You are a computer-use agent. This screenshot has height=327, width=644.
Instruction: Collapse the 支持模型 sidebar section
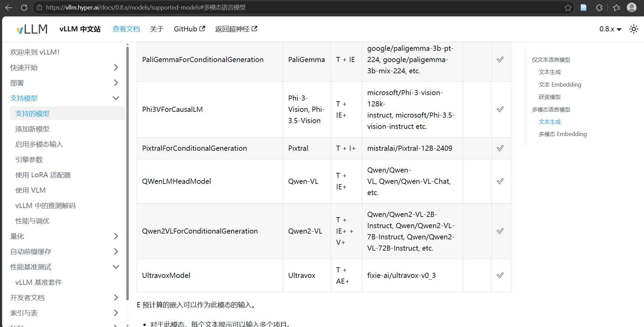click(x=116, y=98)
